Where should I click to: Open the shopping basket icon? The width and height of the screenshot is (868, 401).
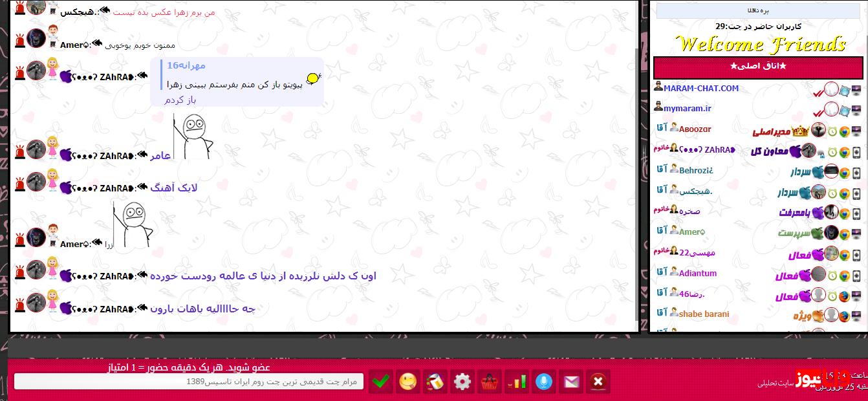tap(489, 382)
